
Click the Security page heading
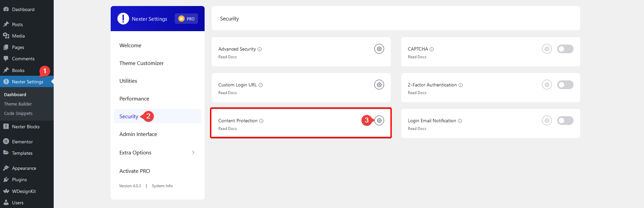pyautogui.click(x=229, y=19)
